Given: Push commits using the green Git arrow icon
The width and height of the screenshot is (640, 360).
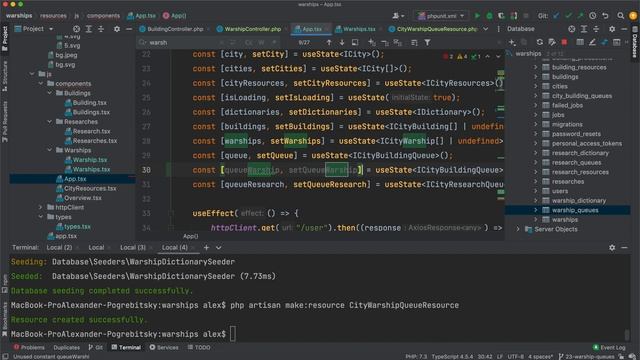Looking at the screenshot, I should (580, 16).
